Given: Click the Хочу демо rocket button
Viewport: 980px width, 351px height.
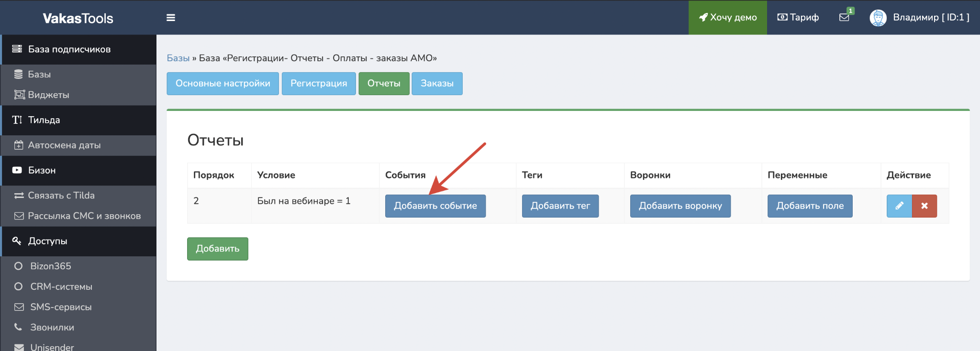Looking at the screenshot, I should point(727,17).
